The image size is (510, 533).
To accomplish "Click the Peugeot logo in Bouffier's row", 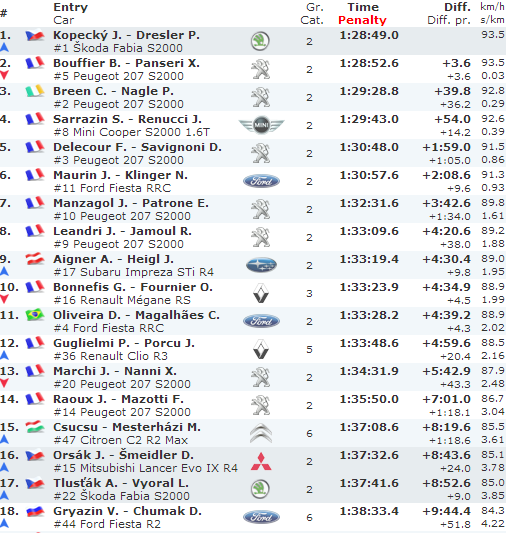I will click(260, 69).
